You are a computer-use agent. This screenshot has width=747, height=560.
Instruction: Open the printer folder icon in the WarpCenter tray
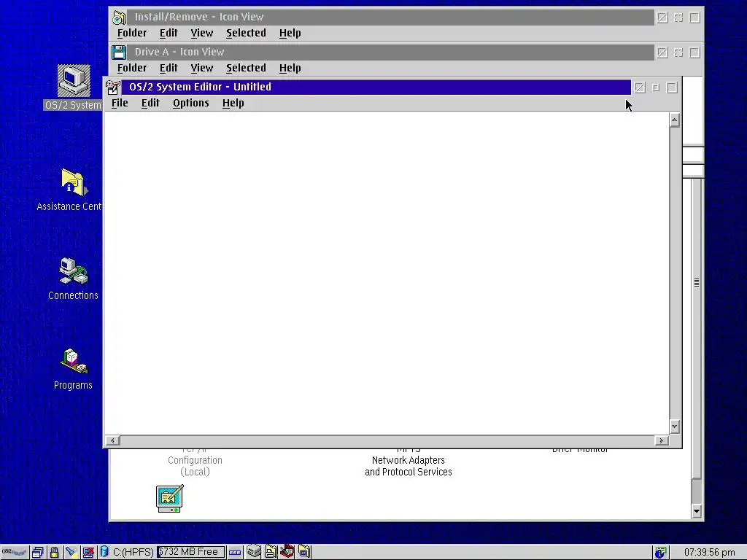tap(271, 551)
